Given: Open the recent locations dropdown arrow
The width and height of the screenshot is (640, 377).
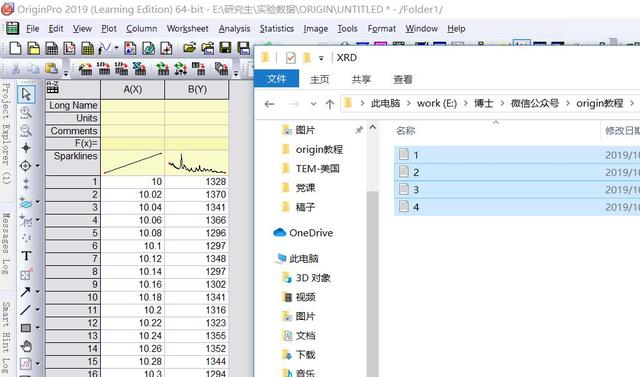Looking at the screenshot, I should (313, 104).
